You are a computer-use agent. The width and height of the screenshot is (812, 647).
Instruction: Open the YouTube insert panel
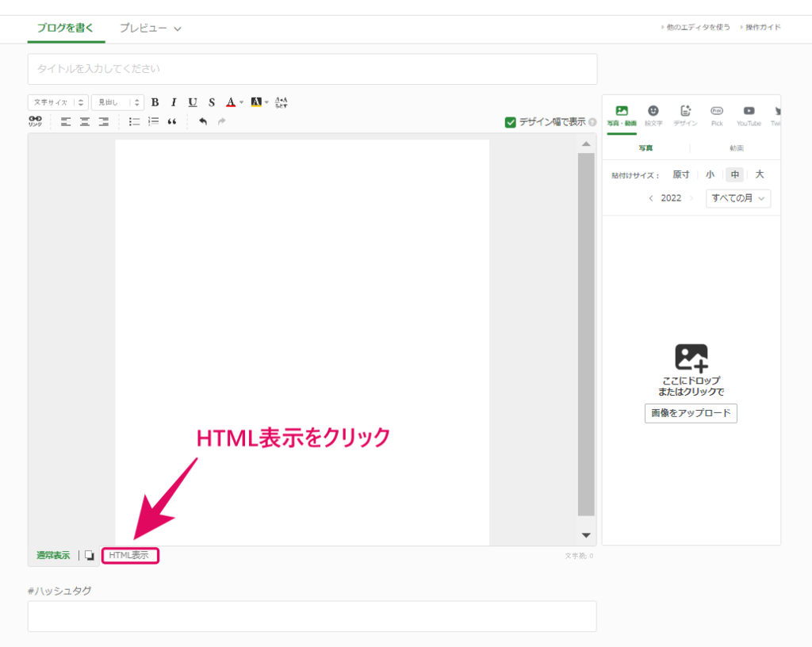click(x=748, y=115)
